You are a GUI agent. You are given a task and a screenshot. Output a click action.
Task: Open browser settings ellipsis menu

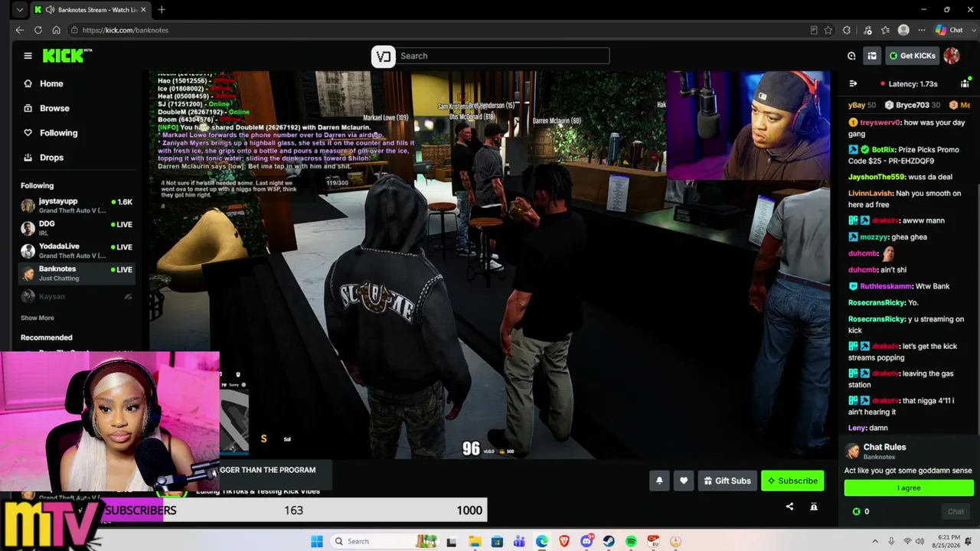[x=922, y=30]
